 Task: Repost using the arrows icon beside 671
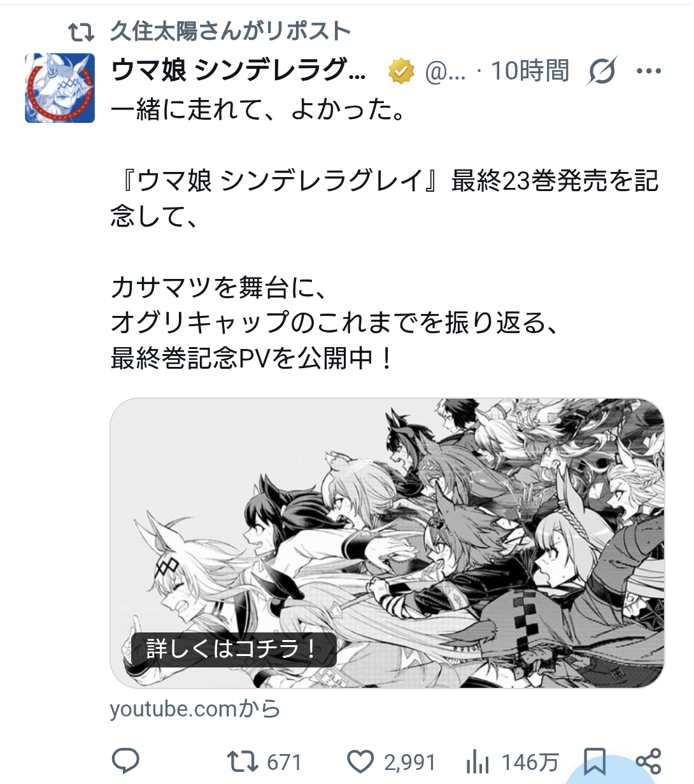click(243, 761)
